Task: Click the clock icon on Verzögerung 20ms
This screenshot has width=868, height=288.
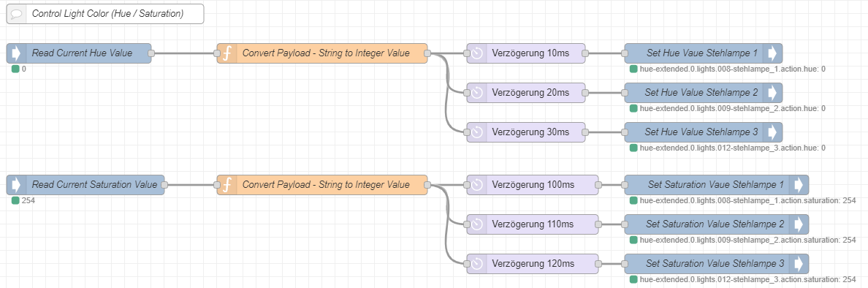Action: 476,93
